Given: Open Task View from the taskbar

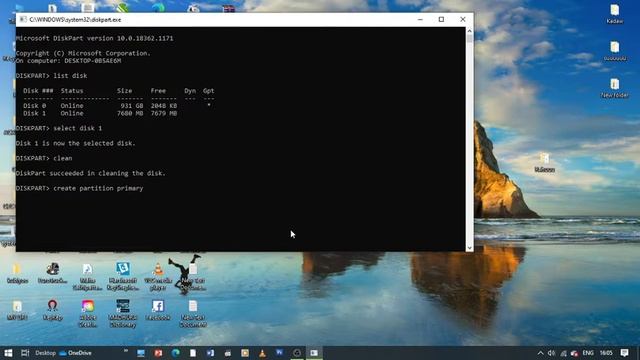Looking at the screenshot, I should click(x=25, y=353).
